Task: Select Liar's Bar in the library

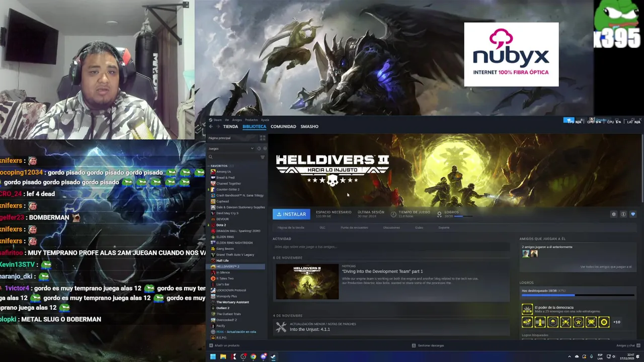Action: pos(223,284)
